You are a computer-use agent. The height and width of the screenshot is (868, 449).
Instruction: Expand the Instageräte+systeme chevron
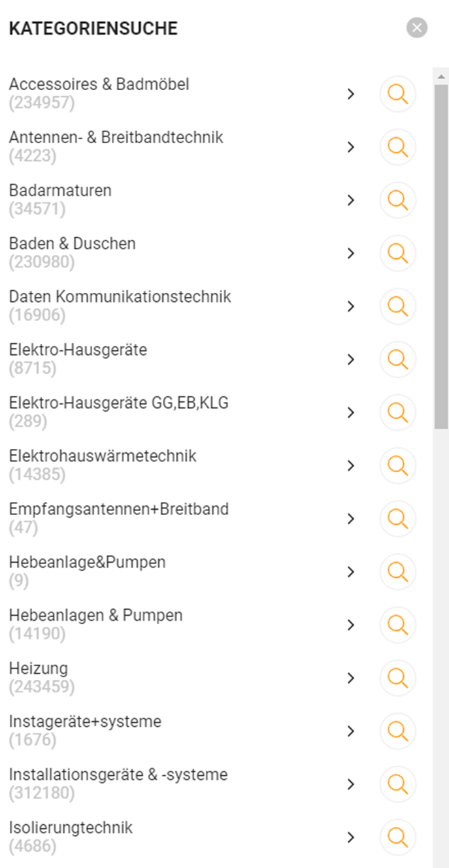[351, 731]
